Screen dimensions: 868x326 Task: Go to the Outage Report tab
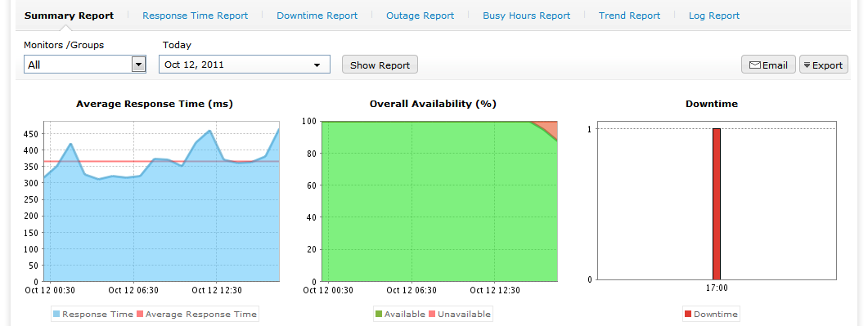[421, 16]
